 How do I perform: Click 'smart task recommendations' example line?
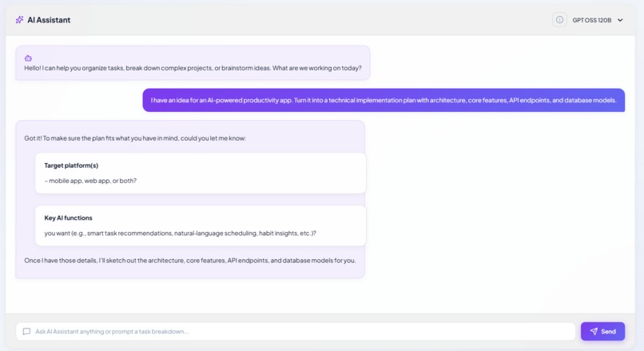pos(181,233)
